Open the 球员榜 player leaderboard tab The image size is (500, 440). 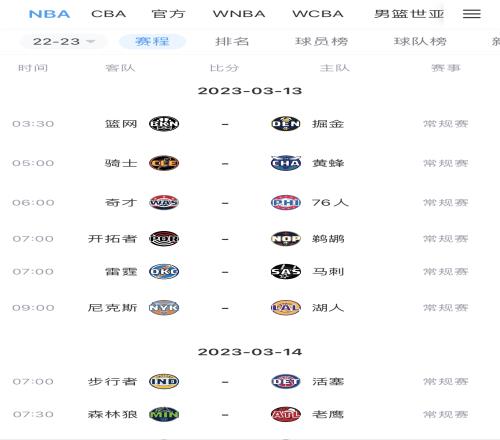pos(322,42)
